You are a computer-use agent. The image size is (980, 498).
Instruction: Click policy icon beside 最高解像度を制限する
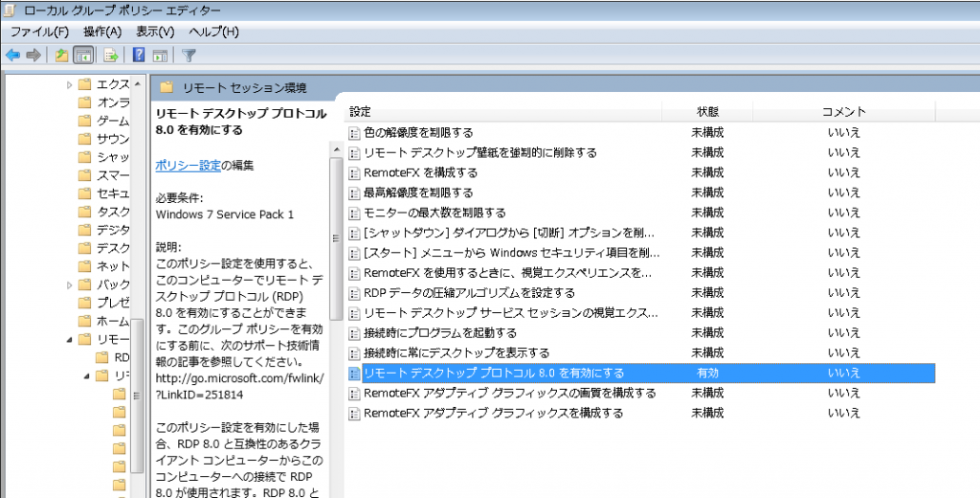coord(354,192)
